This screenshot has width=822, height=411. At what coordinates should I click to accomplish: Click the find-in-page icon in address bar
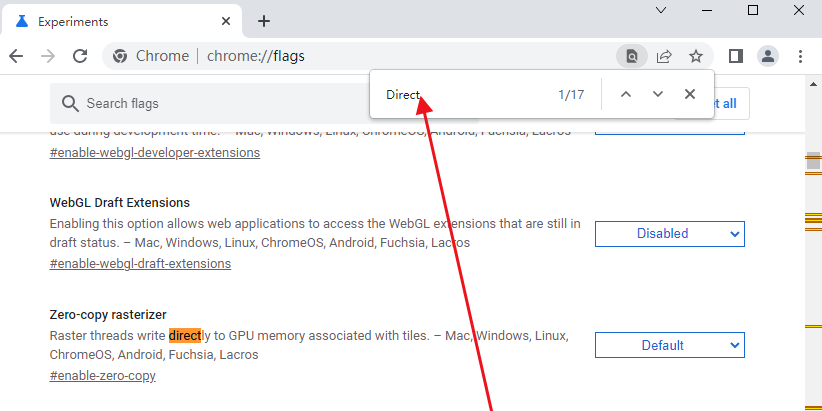pyautogui.click(x=632, y=56)
